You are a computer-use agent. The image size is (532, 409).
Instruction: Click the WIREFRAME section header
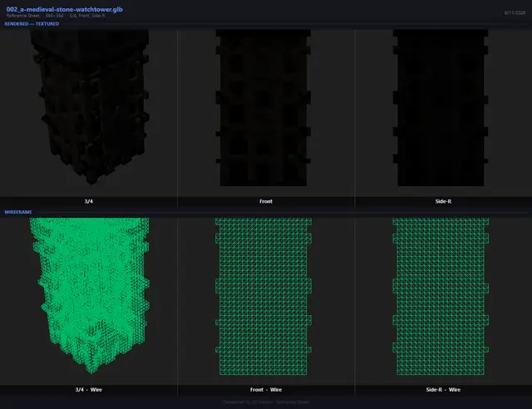18,212
